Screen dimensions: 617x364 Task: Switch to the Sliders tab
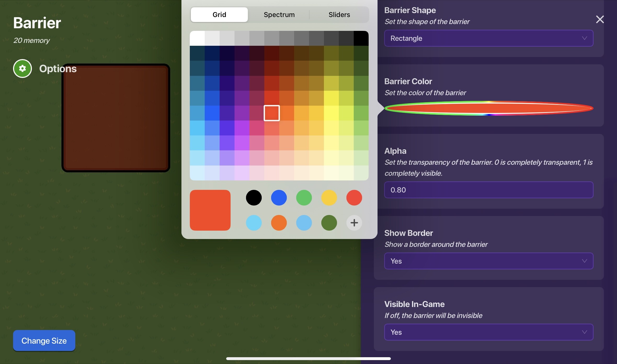pyautogui.click(x=339, y=15)
